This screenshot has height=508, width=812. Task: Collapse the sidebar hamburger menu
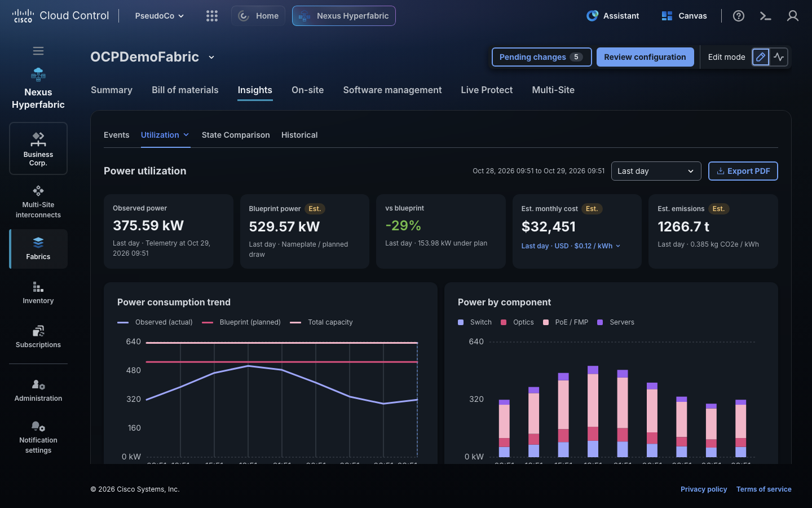(38, 51)
